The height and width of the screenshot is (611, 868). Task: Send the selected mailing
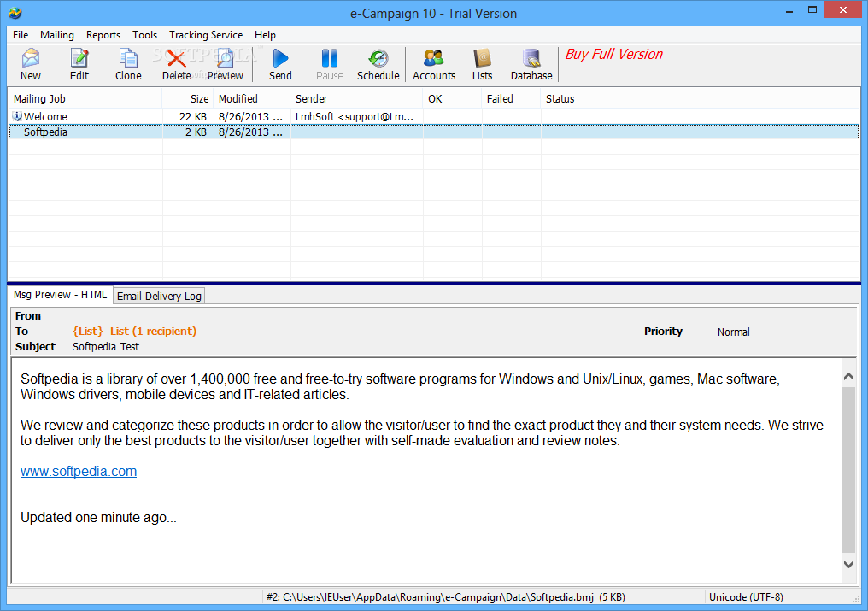(281, 65)
